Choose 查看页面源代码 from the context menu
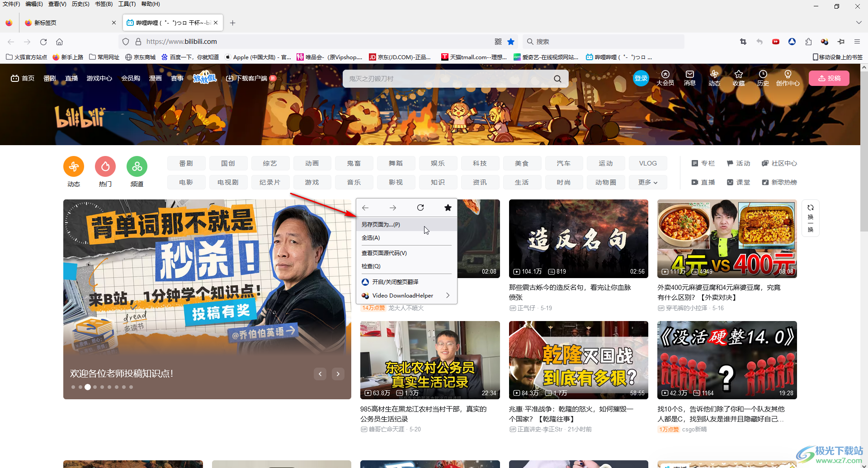 pos(407,253)
